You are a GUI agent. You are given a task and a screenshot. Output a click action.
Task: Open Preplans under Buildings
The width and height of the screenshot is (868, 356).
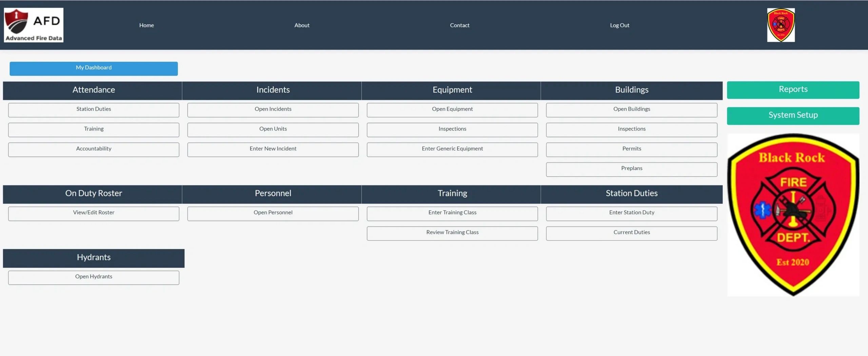pyautogui.click(x=631, y=169)
